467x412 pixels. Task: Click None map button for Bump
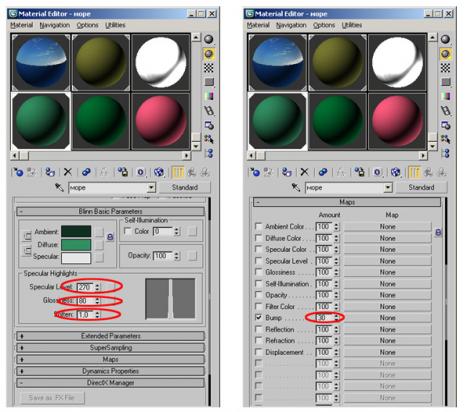(x=387, y=318)
